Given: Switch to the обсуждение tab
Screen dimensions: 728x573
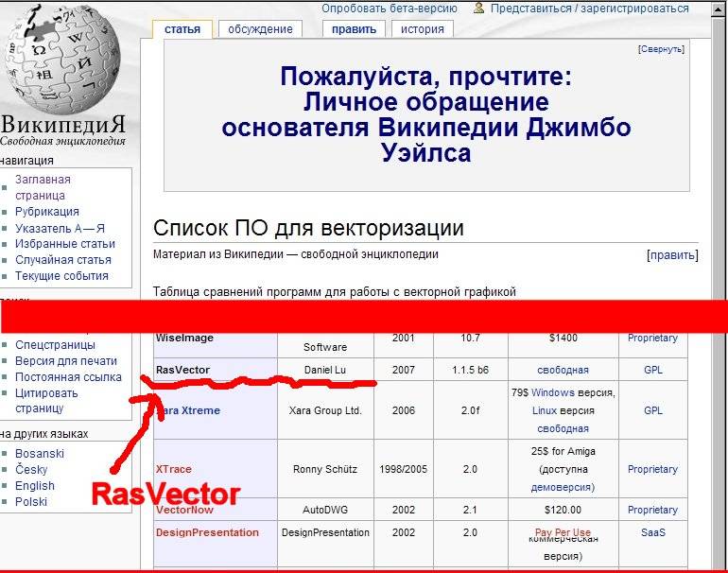Looking at the screenshot, I should (260, 29).
